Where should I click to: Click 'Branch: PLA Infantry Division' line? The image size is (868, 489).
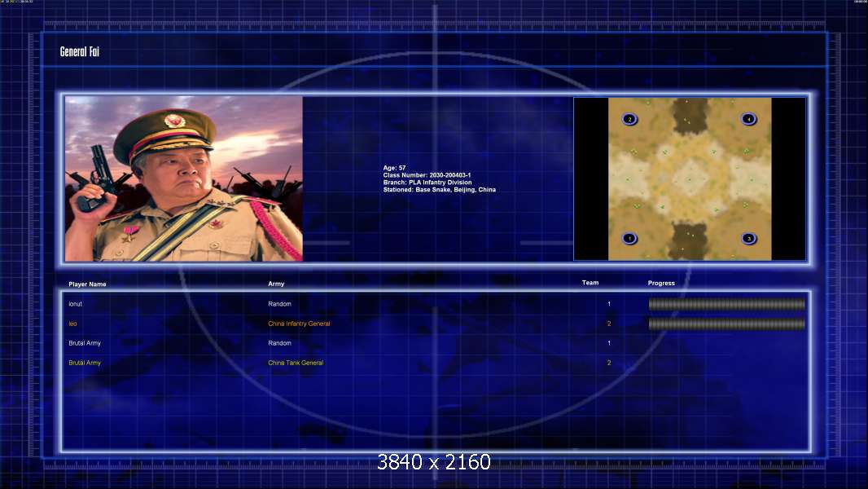(x=427, y=183)
